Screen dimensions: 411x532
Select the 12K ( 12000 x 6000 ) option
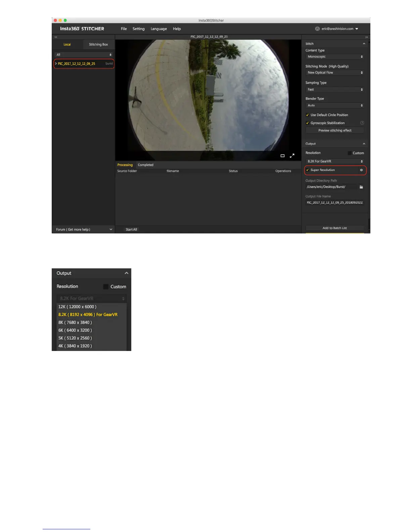tap(92, 307)
